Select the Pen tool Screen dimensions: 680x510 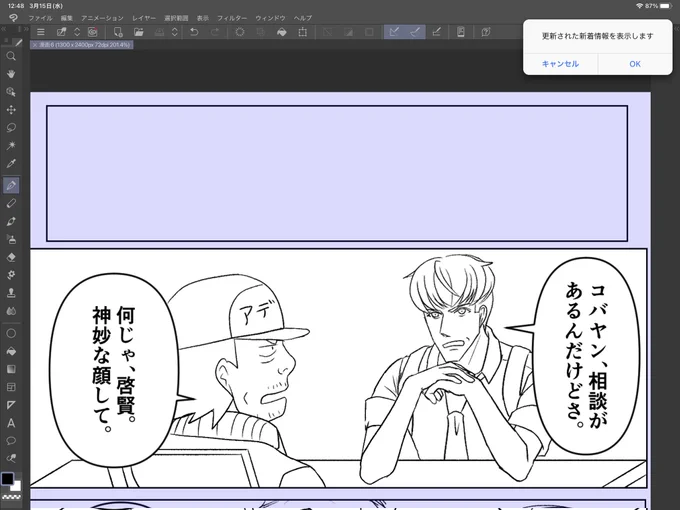11,185
